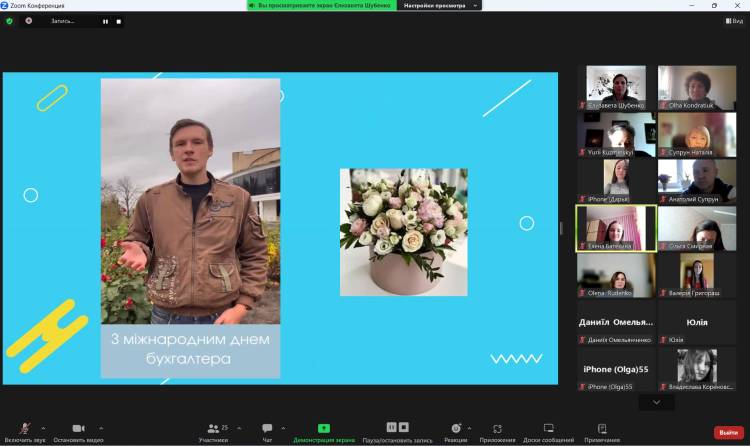Select Елена Батенина's video thumbnail

[x=616, y=228]
